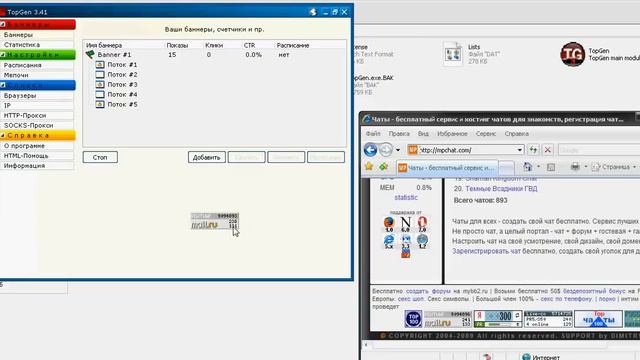Click the Internet Explorer logo on the page
Image resolution: width=640 pixels, height=360 pixels.
click(x=389, y=240)
